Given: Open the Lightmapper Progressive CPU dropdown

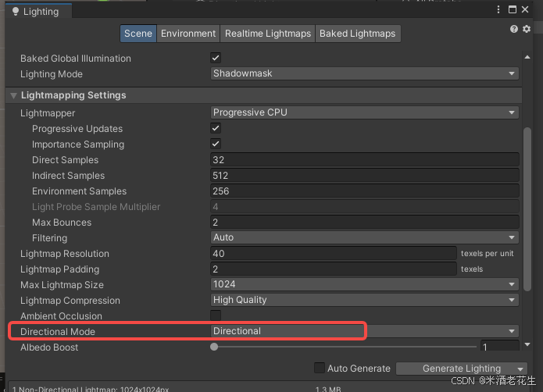Looking at the screenshot, I should (x=364, y=112).
